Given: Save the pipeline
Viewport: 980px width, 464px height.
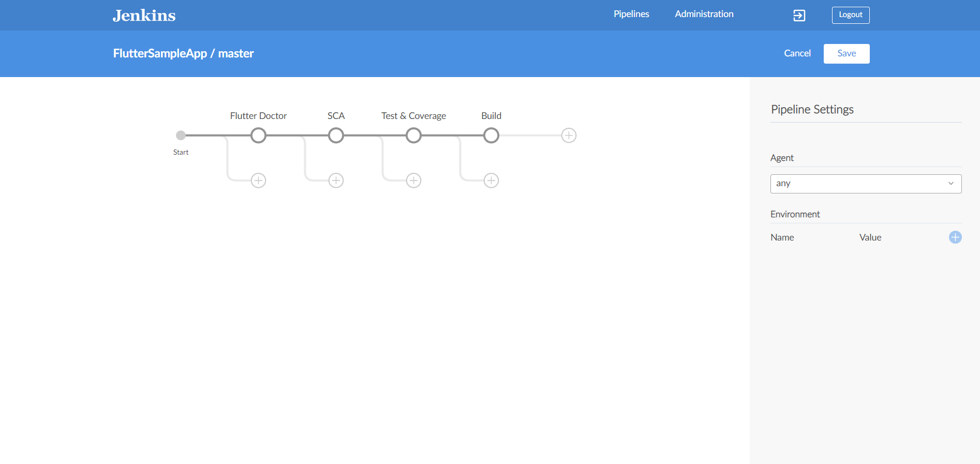Looking at the screenshot, I should coord(847,54).
